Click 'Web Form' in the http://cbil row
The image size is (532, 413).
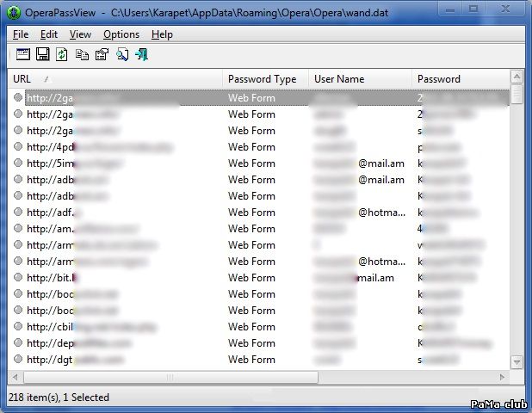[x=251, y=327]
